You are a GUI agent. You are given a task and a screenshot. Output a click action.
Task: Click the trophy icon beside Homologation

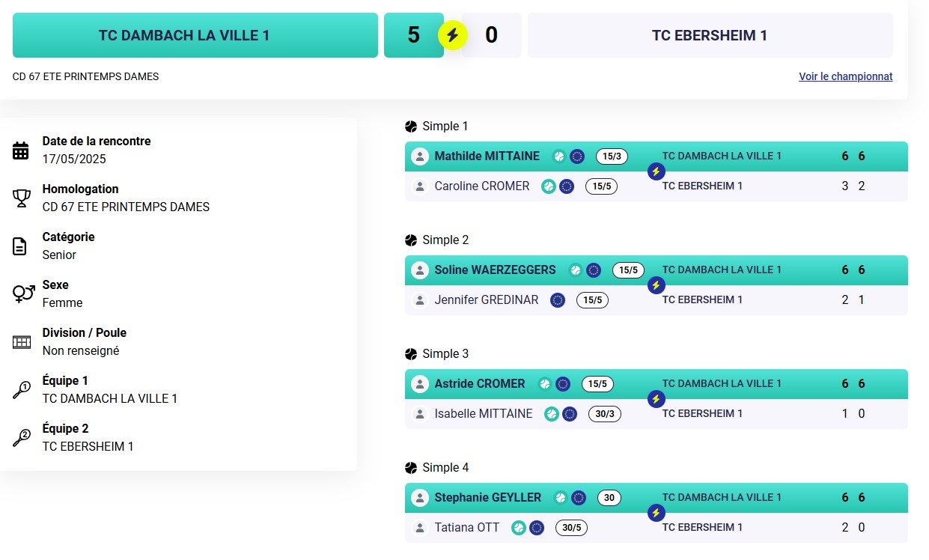tap(21, 198)
